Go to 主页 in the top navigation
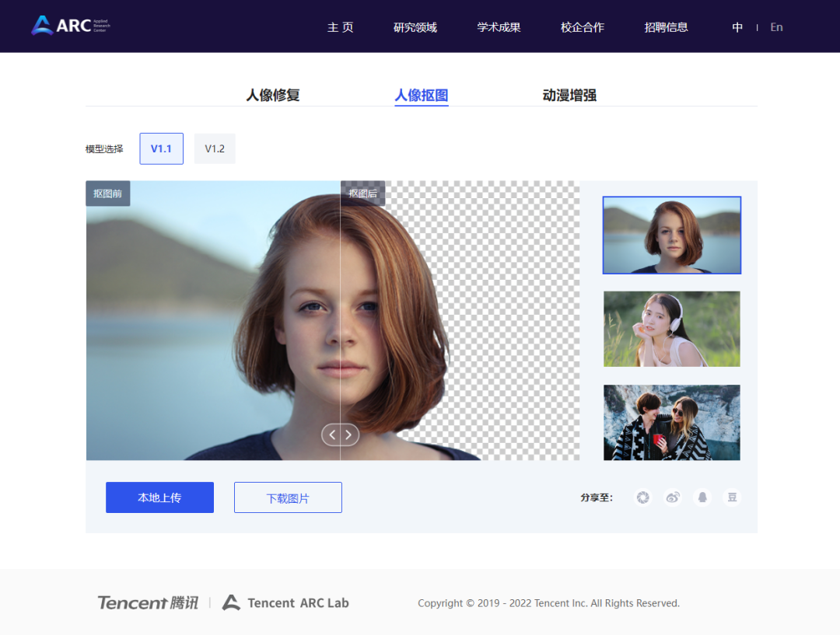 click(x=340, y=27)
